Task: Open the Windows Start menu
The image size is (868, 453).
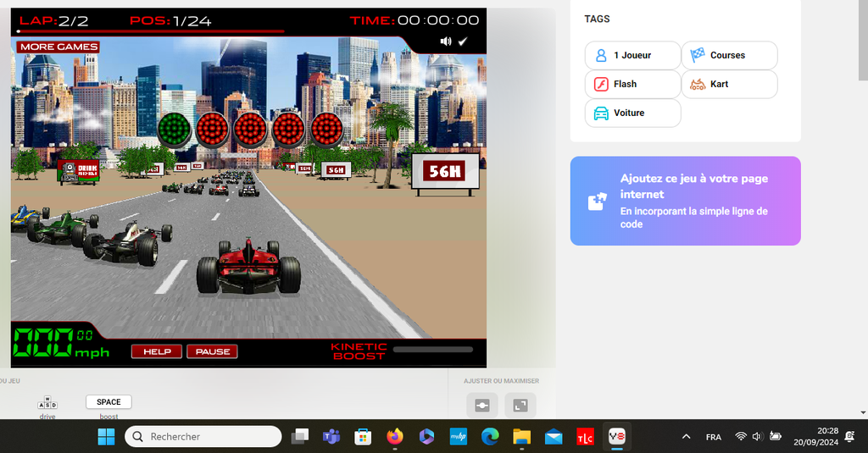Action: 106,436
